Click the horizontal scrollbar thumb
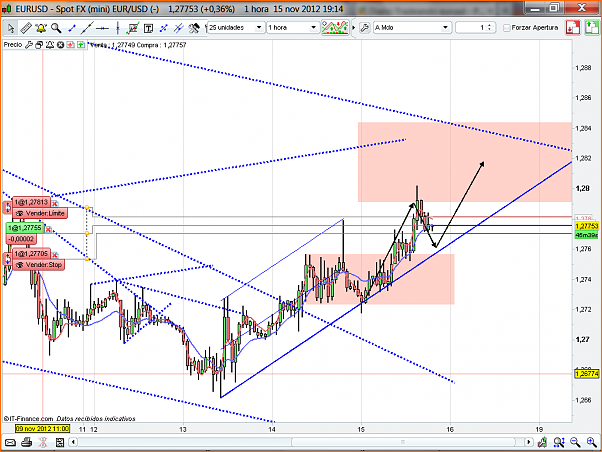This screenshot has height=452, width=602. 403,442
